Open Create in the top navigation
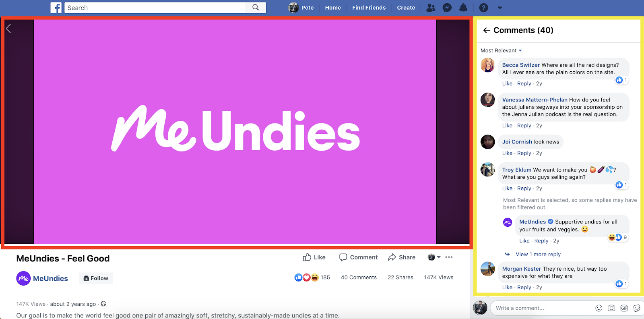644x319 pixels. click(406, 8)
